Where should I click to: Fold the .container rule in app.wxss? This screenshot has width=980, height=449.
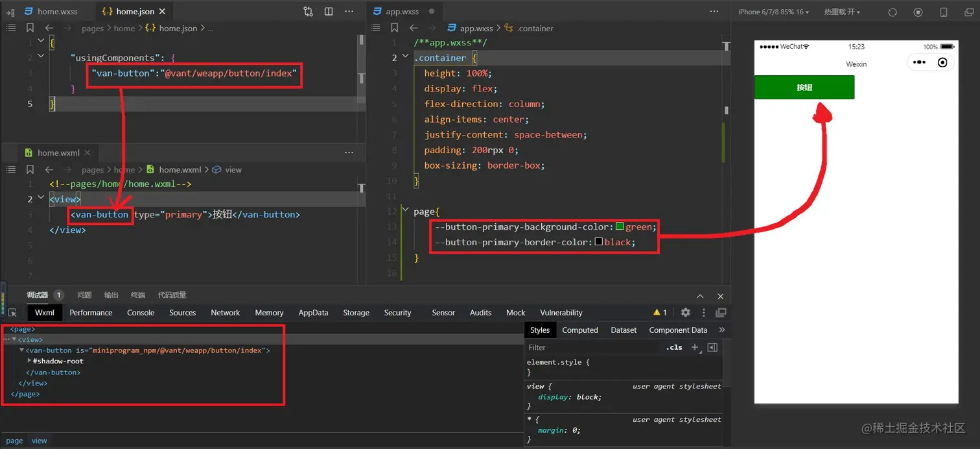(x=405, y=57)
